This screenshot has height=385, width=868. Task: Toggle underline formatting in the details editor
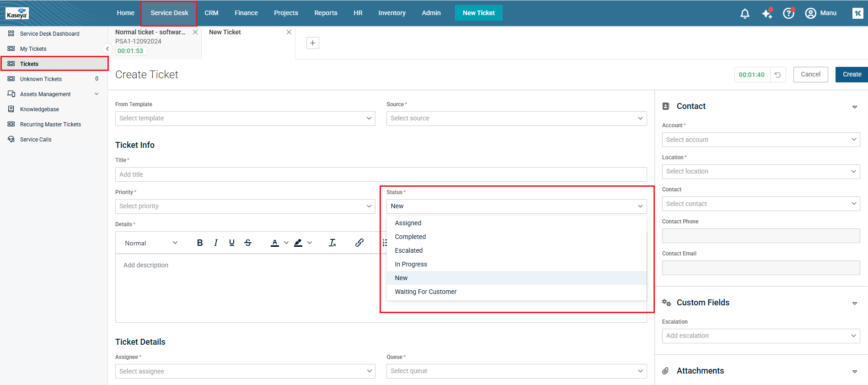232,243
